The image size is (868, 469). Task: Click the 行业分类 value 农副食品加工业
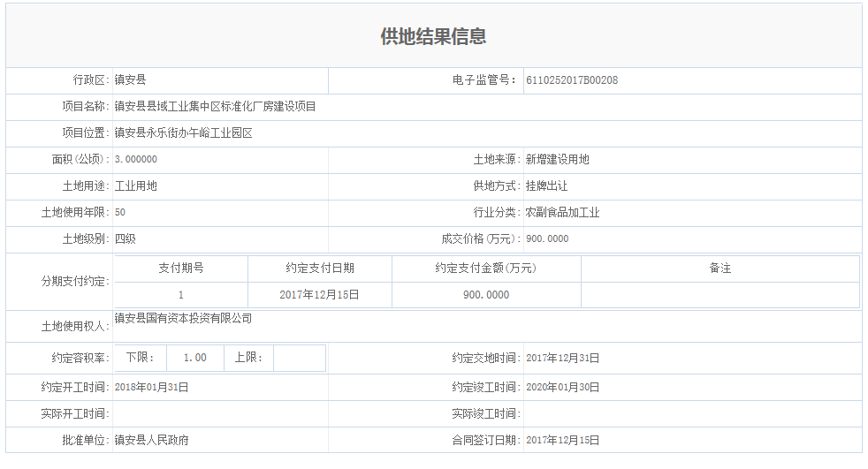point(562,212)
